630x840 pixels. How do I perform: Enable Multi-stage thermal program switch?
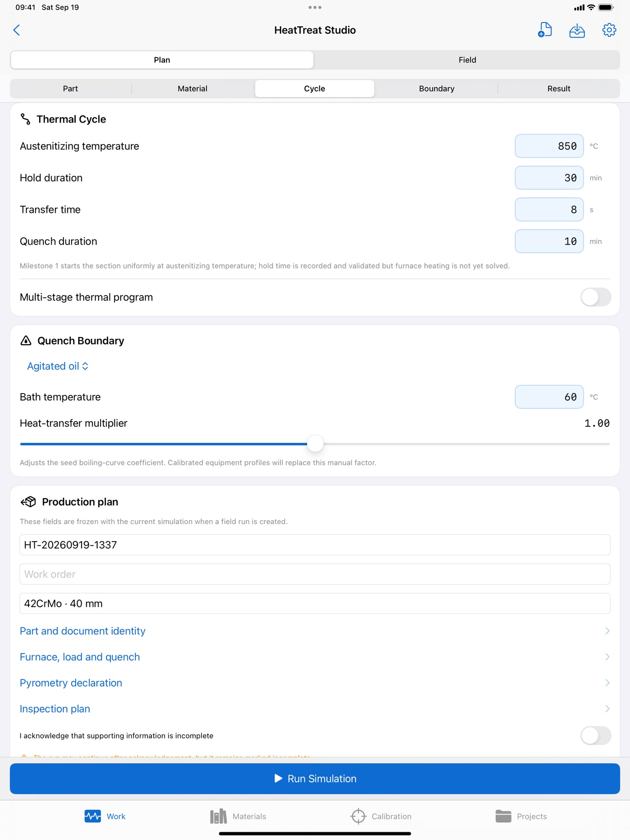(x=595, y=297)
